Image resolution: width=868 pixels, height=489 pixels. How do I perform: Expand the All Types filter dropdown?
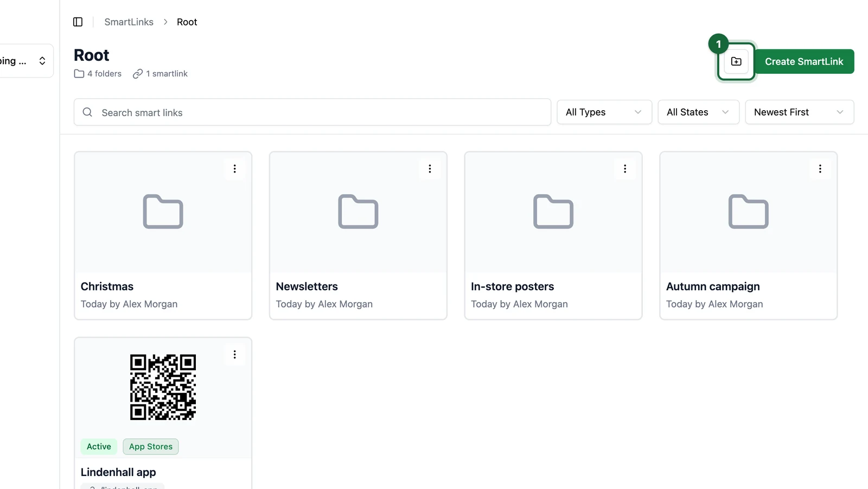tap(604, 112)
